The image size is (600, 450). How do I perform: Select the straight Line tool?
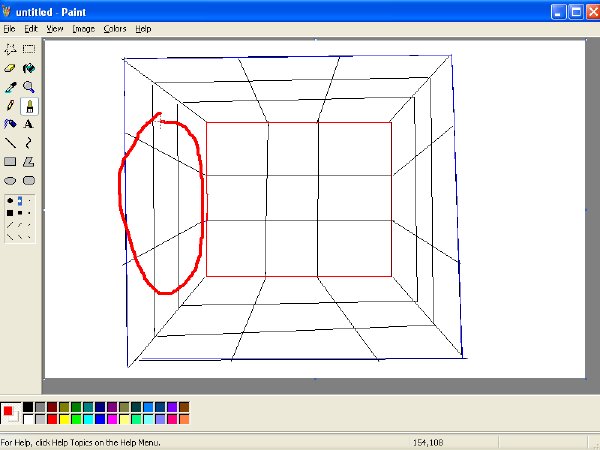tap(10, 143)
